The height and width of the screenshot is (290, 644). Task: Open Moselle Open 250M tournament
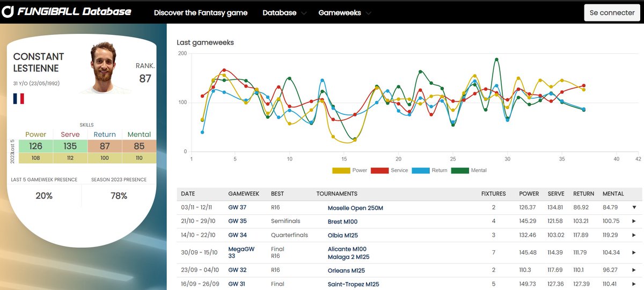(355, 208)
